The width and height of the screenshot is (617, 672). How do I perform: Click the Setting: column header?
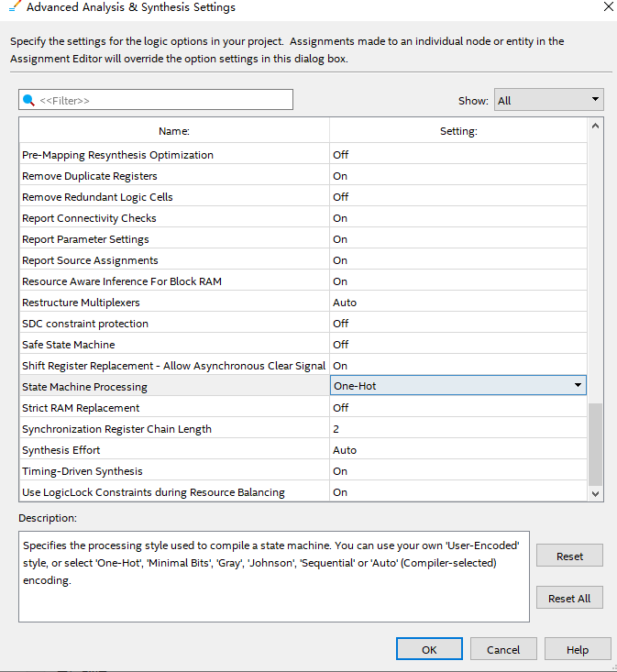458,131
